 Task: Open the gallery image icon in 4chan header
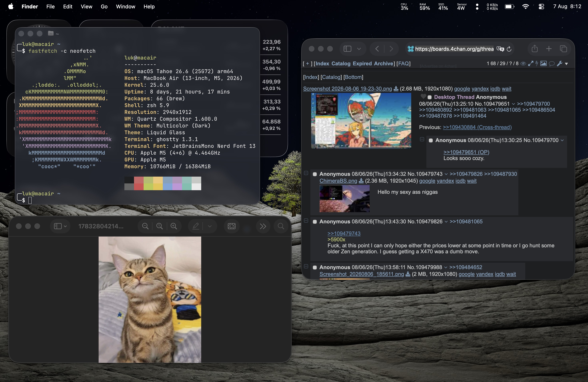[x=543, y=64]
